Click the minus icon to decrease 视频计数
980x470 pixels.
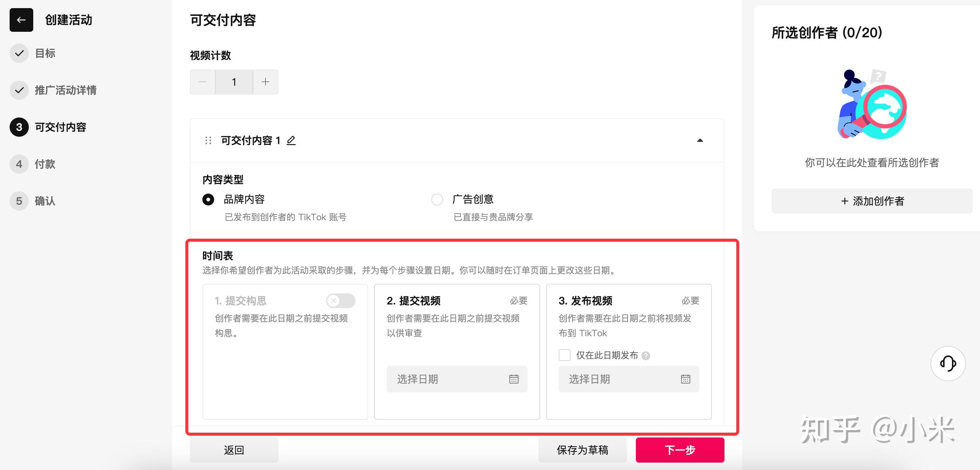click(202, 81)
